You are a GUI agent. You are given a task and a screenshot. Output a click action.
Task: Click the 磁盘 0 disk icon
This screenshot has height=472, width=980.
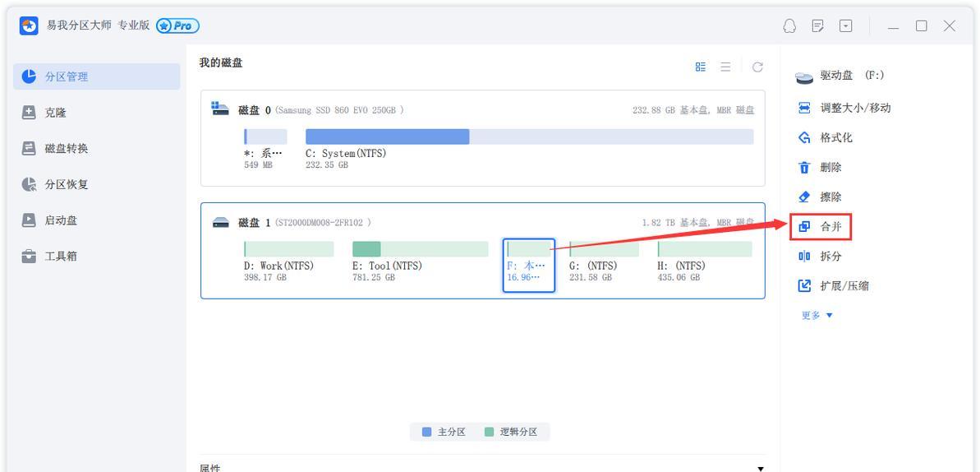(x=220, y=109)
